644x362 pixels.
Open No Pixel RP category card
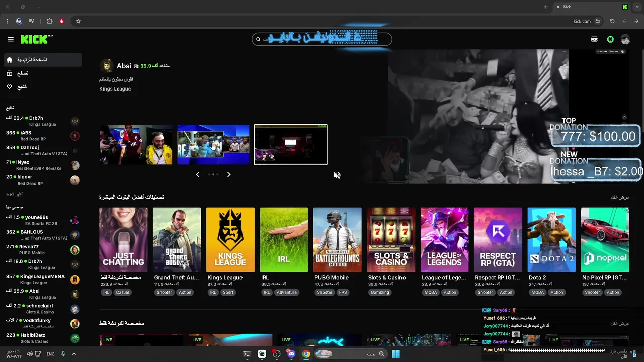605,240
